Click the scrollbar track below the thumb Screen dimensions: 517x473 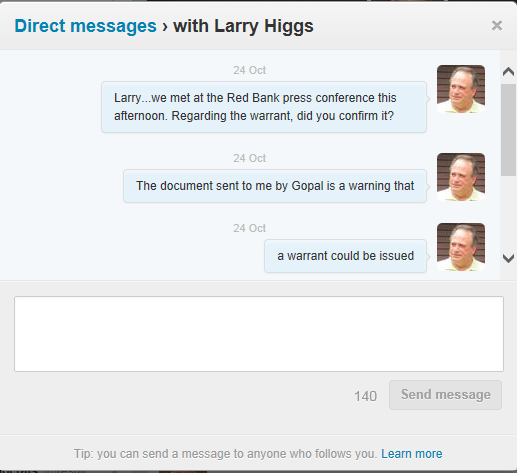[x=508, y=213]
